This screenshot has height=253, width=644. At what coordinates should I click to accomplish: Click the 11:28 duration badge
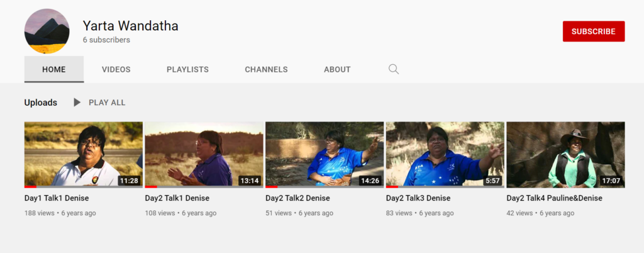point(129,180)
